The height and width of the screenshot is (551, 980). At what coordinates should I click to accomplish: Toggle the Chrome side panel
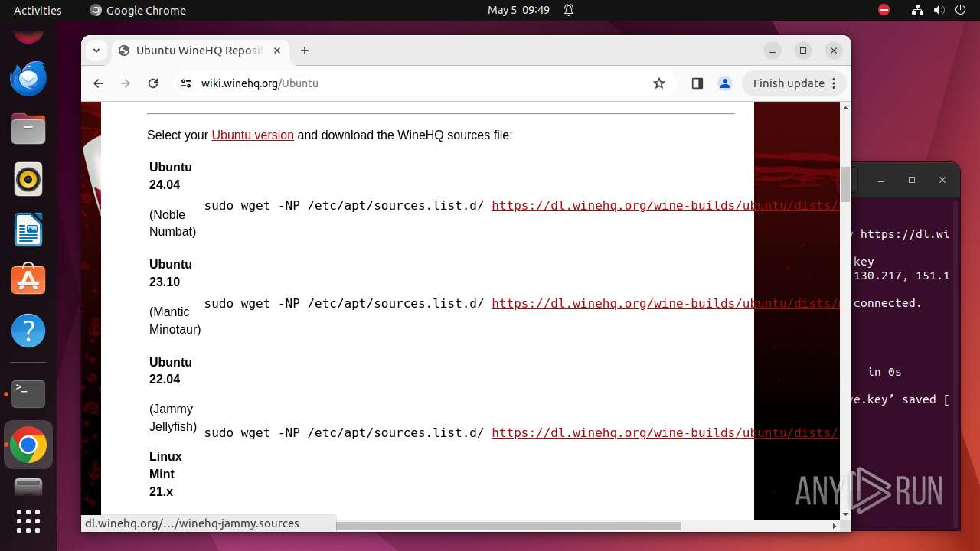pos(697,83)
